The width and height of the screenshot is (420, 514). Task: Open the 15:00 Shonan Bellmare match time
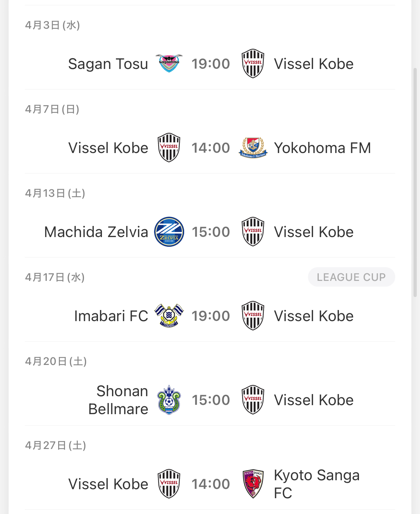211,400
